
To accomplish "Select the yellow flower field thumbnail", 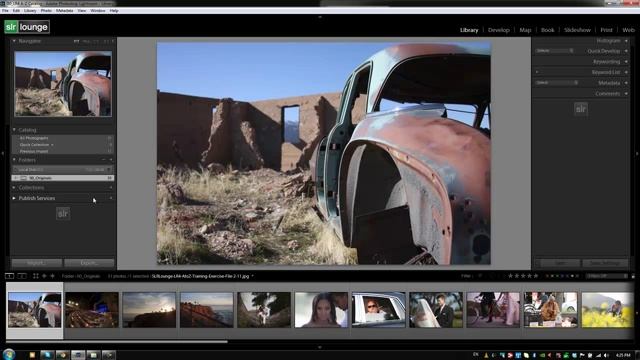I will tap(608, 310).
